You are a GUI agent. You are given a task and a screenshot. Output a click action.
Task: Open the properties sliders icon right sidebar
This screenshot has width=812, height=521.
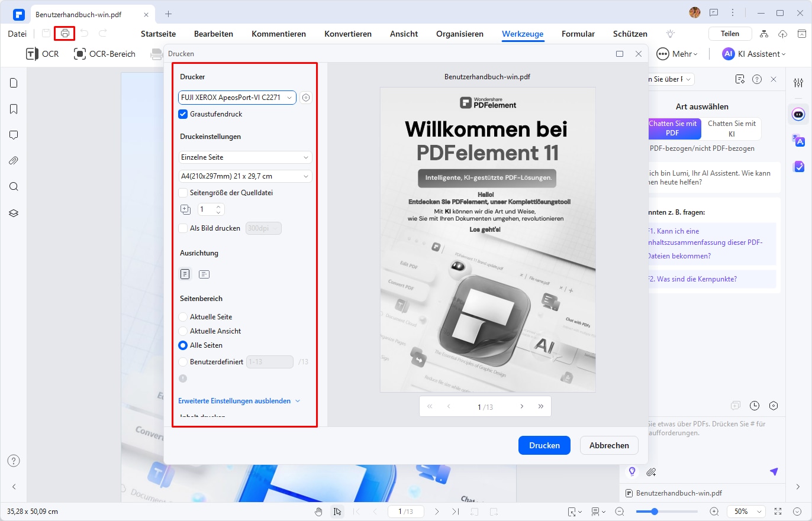[x=799, y=83]
